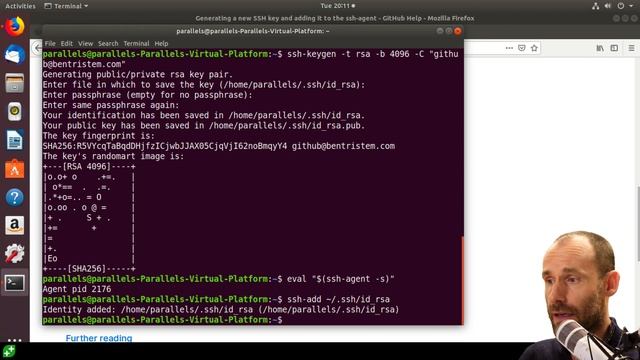This screenshot has width=640, height=360.
Task: Open the Terminal menu in menubar
Action: point(136,43)
